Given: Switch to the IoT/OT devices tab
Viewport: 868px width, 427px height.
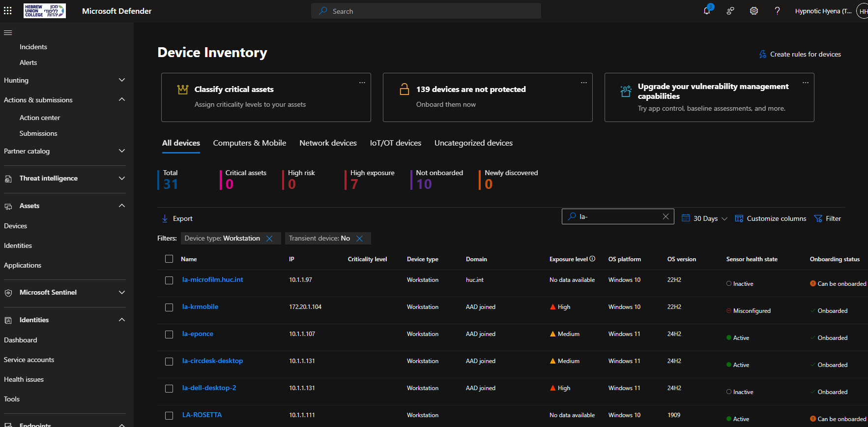Looking at the screenshot, I should (396, 143).
